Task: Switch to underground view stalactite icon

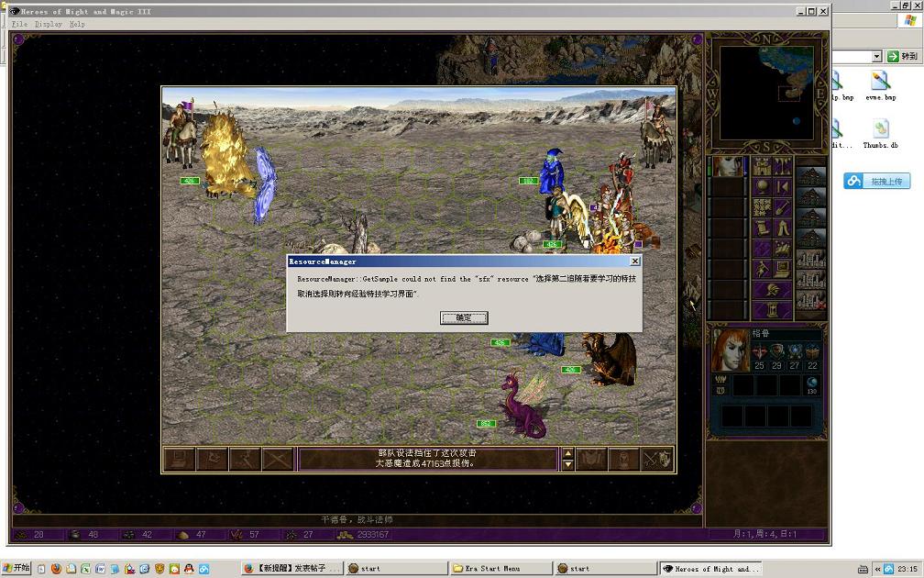Action: tap(783, 166)
